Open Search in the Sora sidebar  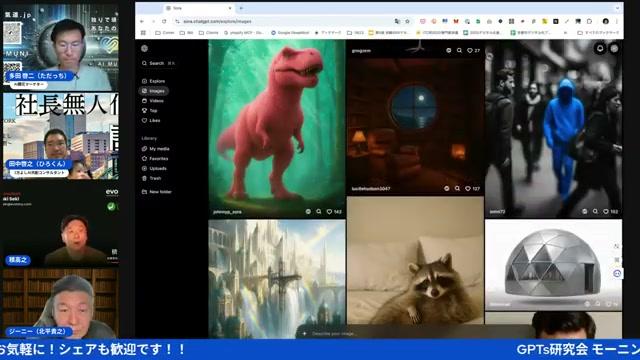click(158, 63)
